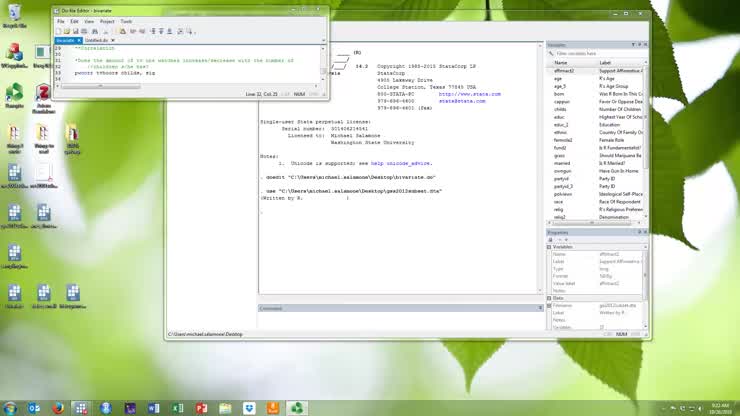Open the File menu in Do-file Editor
740x416 pixels.
point(61,21)
